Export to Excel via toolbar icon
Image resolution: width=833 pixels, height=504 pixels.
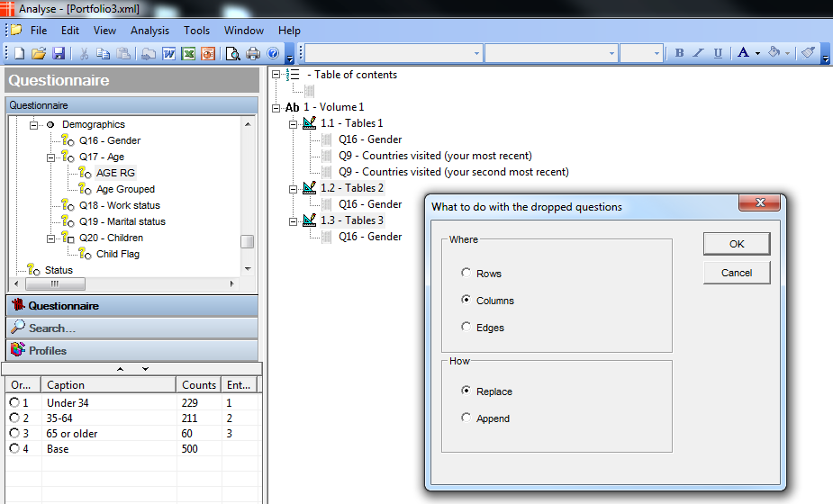click(x=188, y=53)
